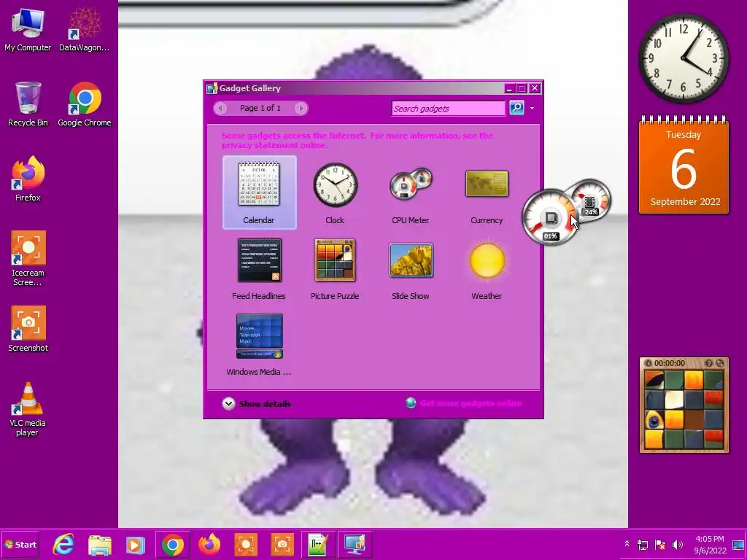Select the Picture Puzzle gadget icon
The image size is (747, 560).
pos(335,260)
